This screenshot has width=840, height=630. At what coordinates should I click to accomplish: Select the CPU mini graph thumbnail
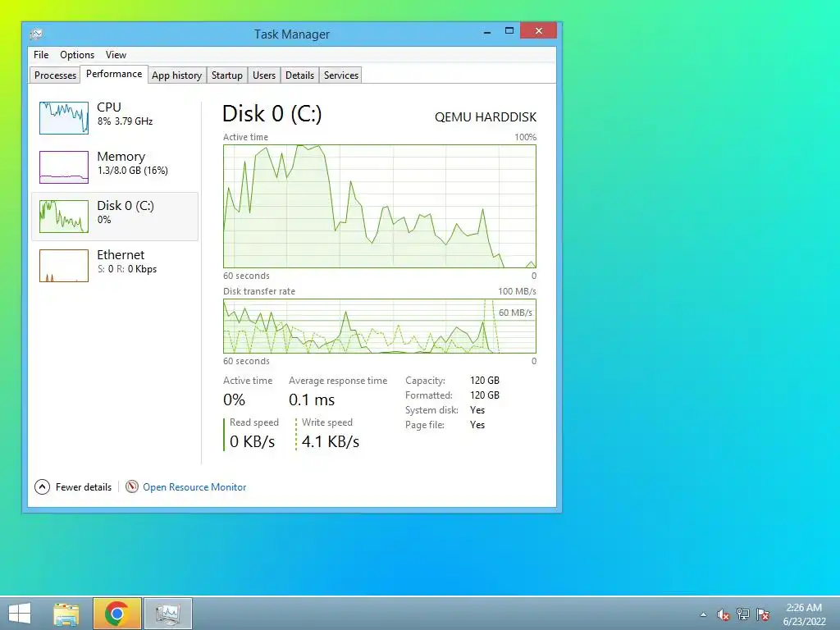[64, 118]
